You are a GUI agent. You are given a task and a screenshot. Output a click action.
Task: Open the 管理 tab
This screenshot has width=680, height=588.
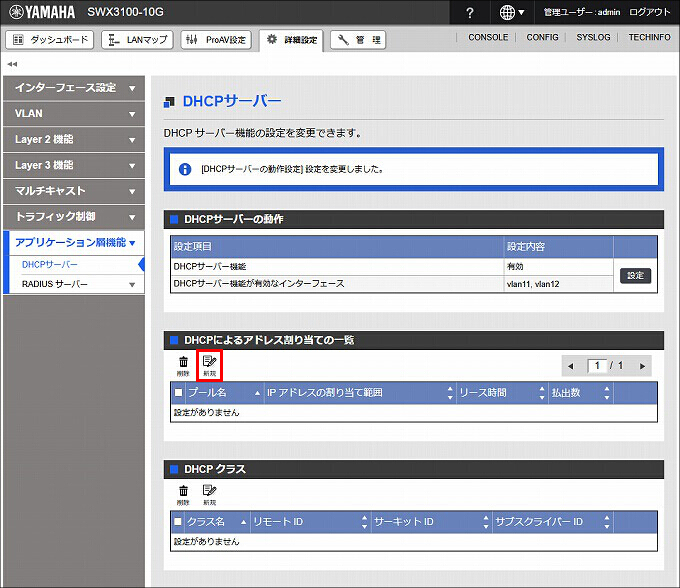tap(358, 40)
